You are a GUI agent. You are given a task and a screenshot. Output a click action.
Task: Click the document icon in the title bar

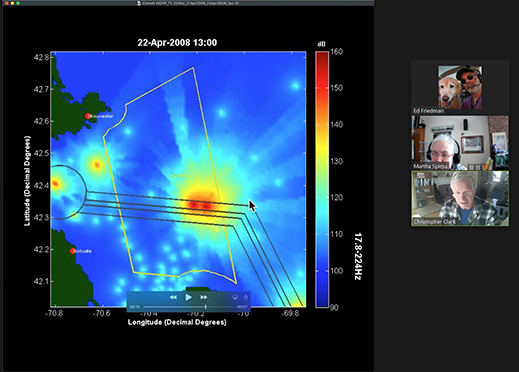coord(139,3)
